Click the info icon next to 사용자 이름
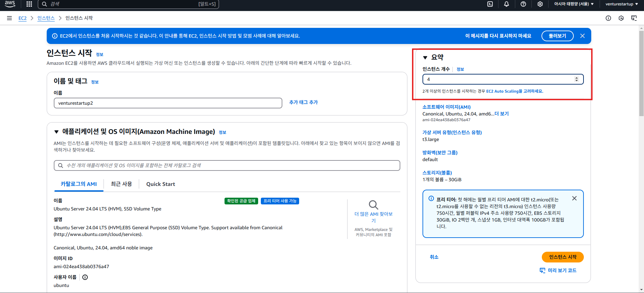644x293 pixels. [85, 277]
